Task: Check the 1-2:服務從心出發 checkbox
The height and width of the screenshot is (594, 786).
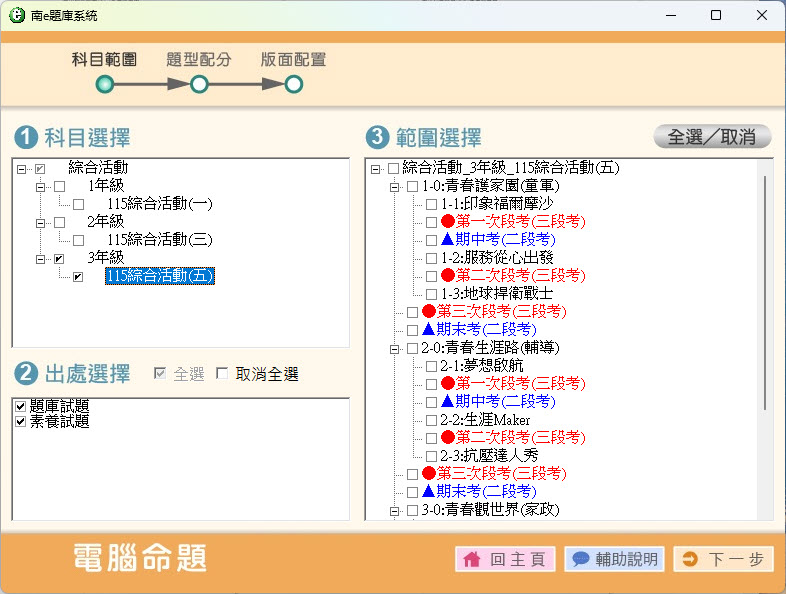Action: (x=431, y=258)
